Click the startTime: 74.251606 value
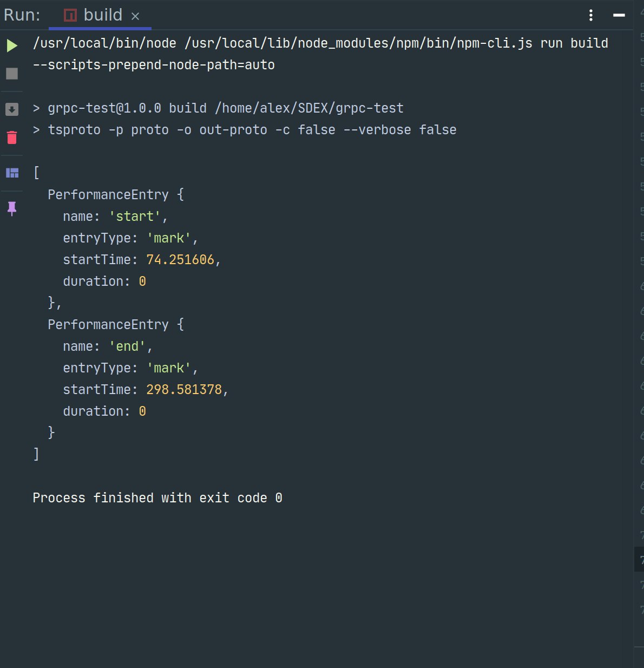The height and width of the screenshot is (668, 644). (x=180, y=260)
